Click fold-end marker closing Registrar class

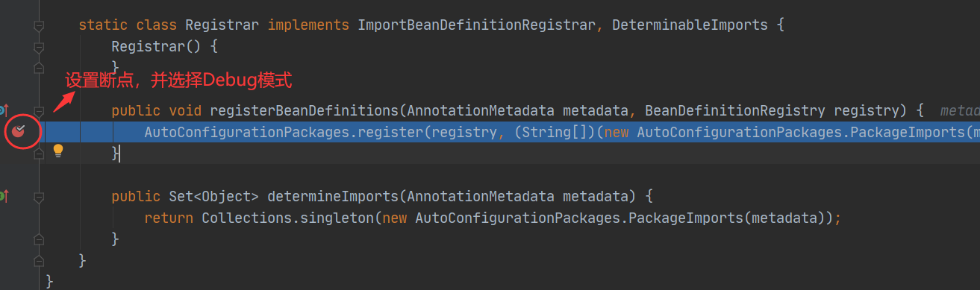point(39,261)
